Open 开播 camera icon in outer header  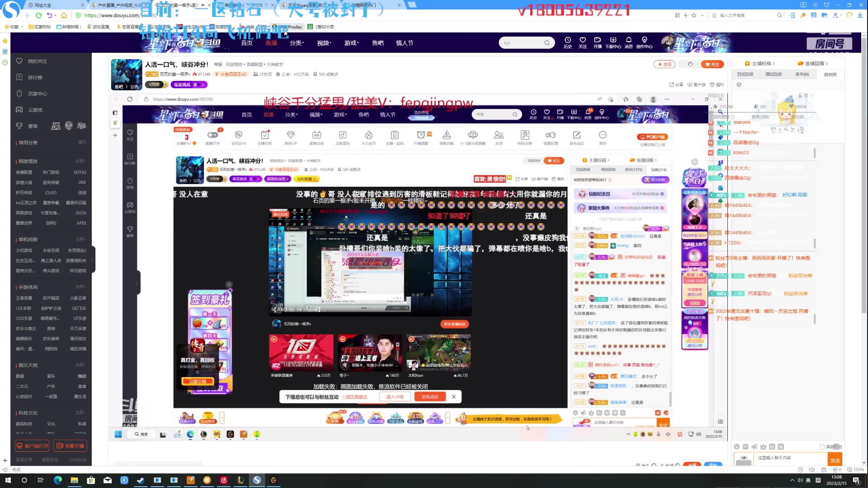(598, 42)
